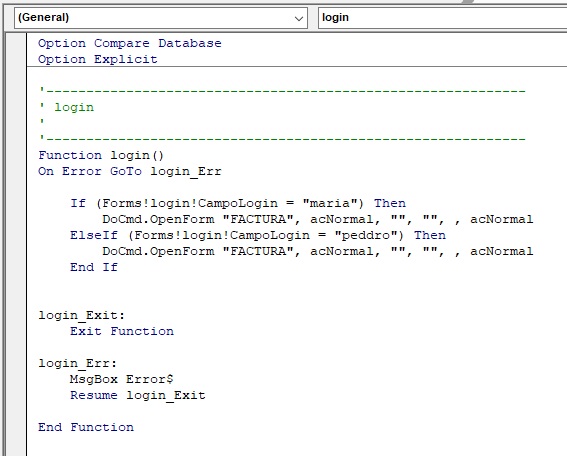Image resolution: width=567 pixels, height=456 pixels.
Task: Click the 'Resume login_Exit' line
Action: click(138, 395)
